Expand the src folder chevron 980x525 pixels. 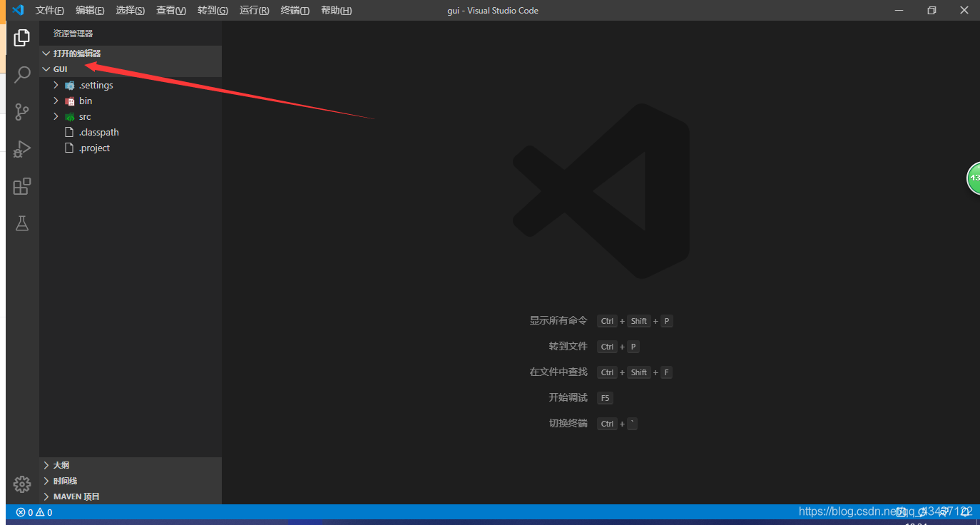click(x=56, y=116)
